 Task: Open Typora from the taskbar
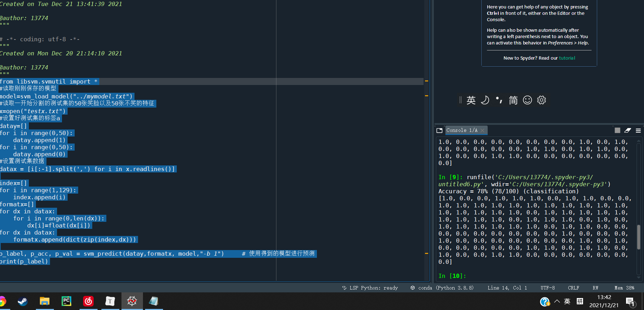tap(110, 301)
